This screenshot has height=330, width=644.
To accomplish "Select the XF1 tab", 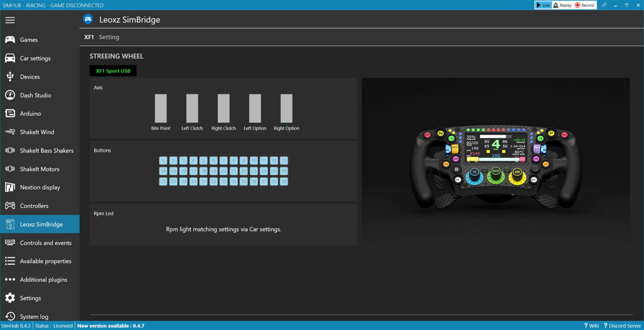I will pyautogui.click(x=89, y=37).
